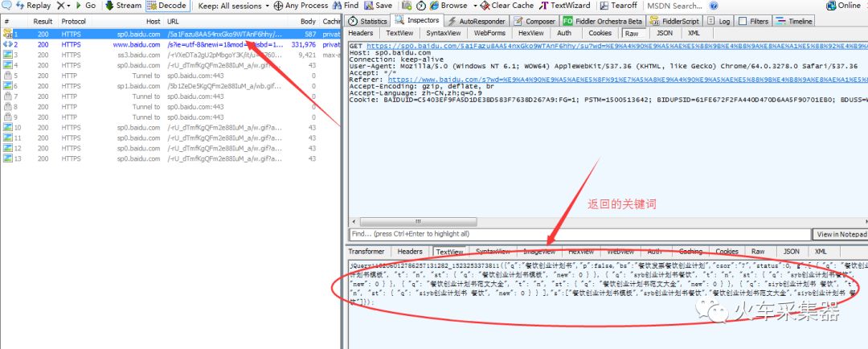868x349 pixels.
Task: Click the Go resume button
Action: 86,6
